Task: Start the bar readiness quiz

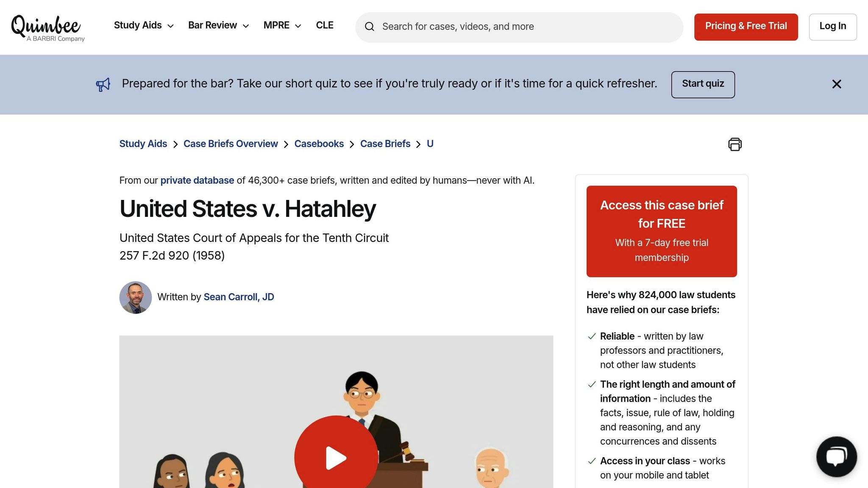Action: [x=703, y=84]
